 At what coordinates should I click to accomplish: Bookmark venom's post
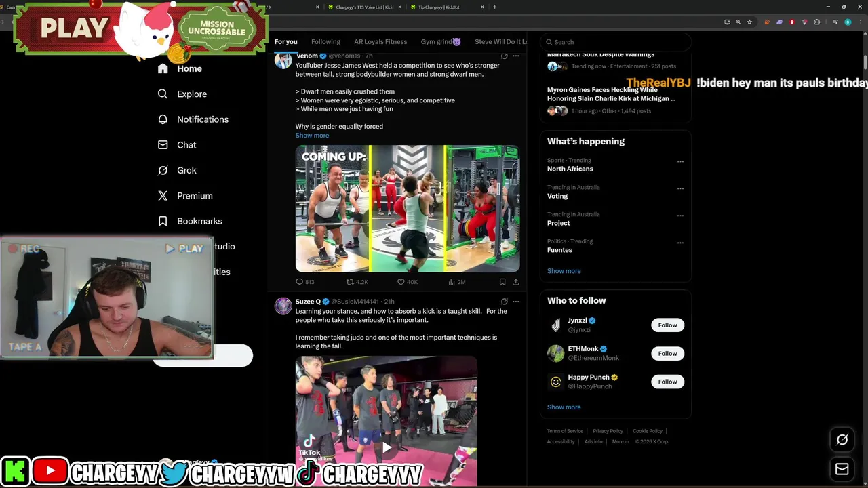pyautogui.click(x=502, y=282)
